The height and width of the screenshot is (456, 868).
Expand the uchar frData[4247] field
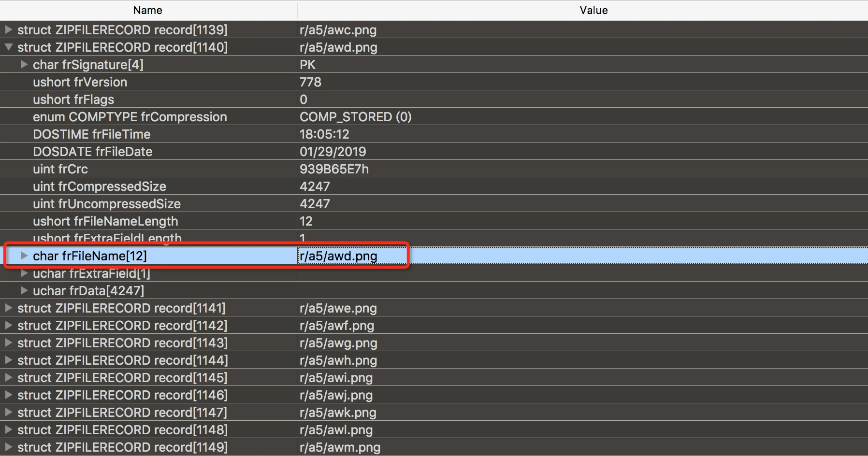click(x=24, y=290)
